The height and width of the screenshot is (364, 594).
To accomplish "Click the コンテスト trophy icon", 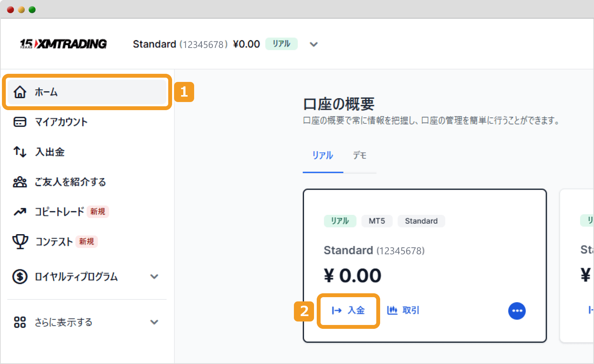I will (x=20, y=242).
